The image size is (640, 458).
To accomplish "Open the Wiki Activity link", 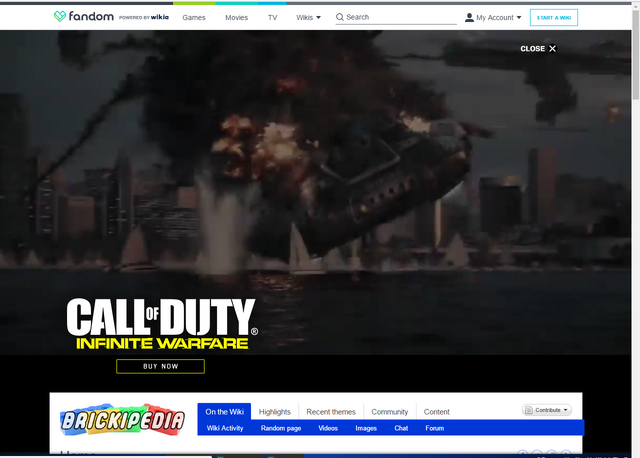I will click(x=225, y=428).
